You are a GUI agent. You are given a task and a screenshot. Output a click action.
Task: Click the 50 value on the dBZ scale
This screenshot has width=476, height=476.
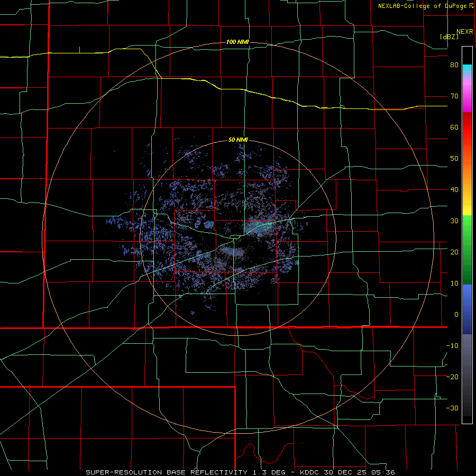[x=454, y=159]
